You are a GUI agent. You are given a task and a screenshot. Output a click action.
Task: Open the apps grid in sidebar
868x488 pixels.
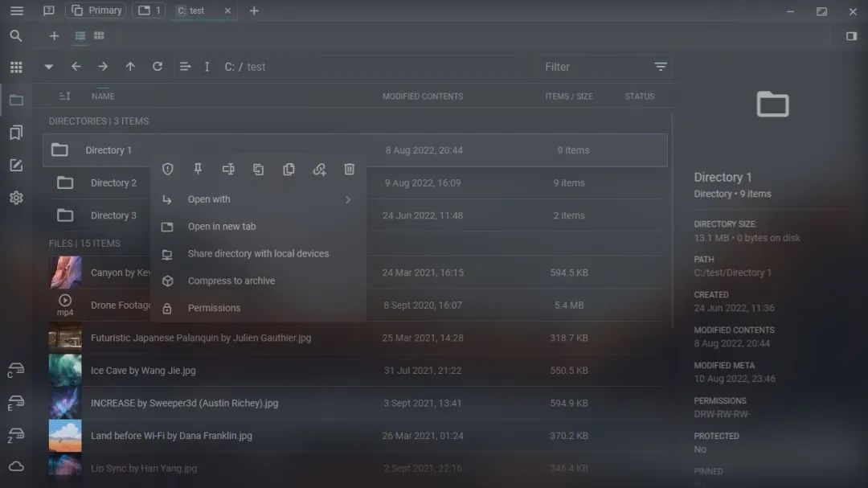[16, 67]
